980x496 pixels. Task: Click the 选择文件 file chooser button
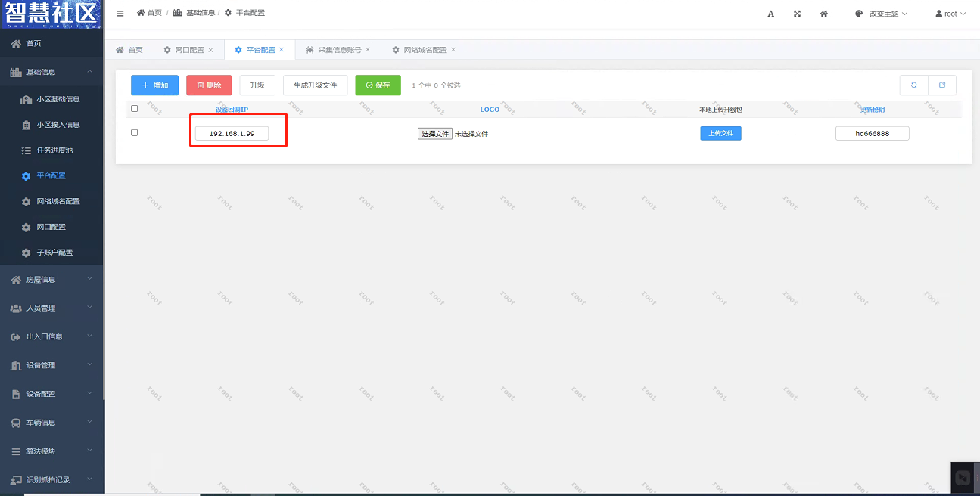click(434, 134)
